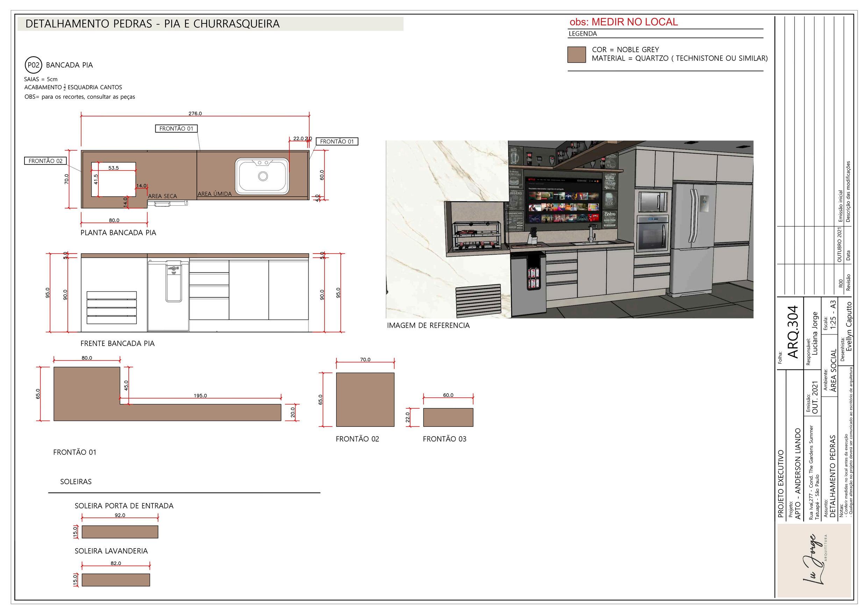Click the P02 circle marker
The width and height of the screenshot is (868, 614).
click(x=33, y=65)
